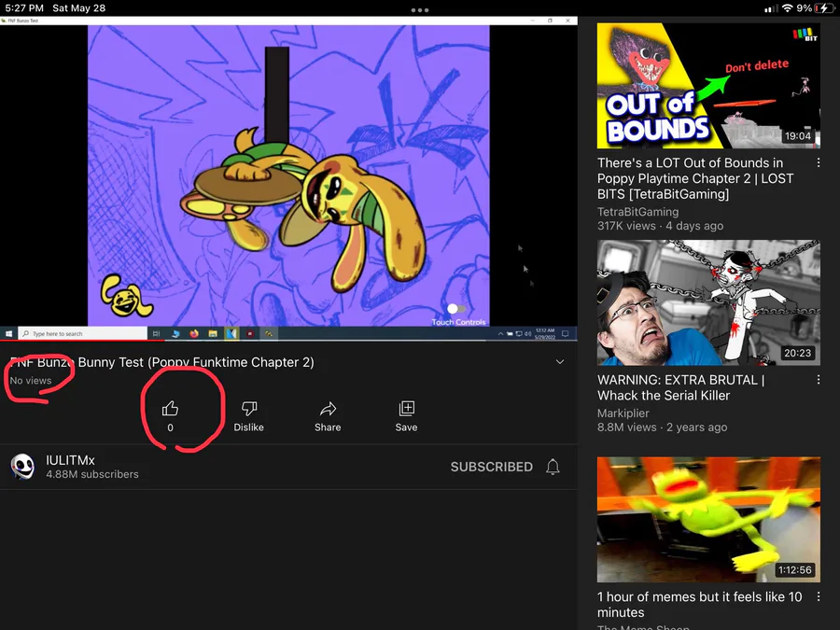Open '1 hour of memes' video title
Viewport: 840px width, 630px height.
click(x=699, y=604)
